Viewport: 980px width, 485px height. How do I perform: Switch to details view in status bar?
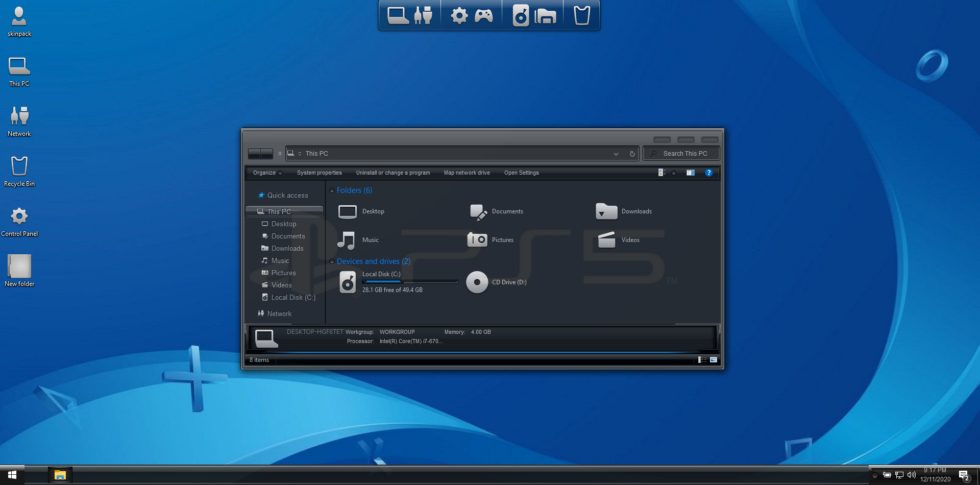pyautogui.click(x=702, y=360)
